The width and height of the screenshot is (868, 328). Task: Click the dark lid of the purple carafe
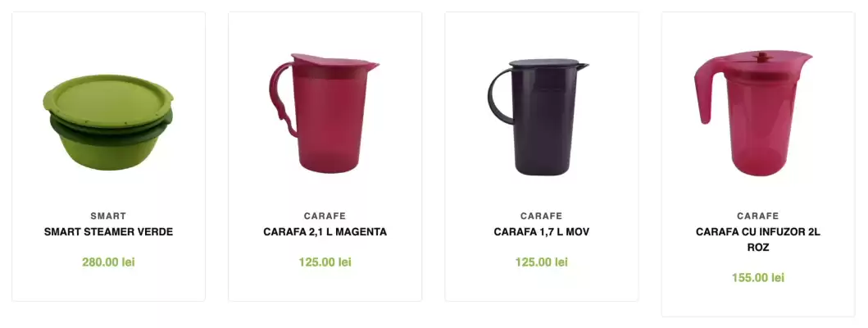[545, 64]
